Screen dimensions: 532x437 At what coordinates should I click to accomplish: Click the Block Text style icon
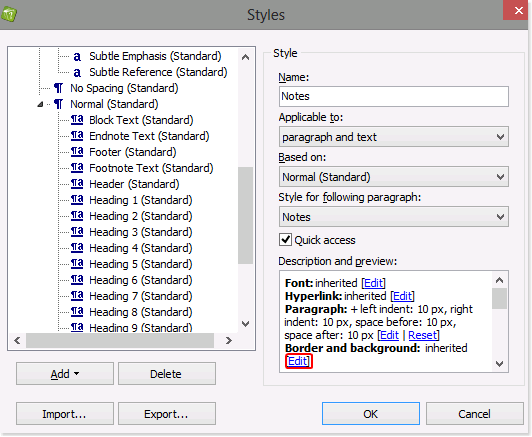[77, 120]
